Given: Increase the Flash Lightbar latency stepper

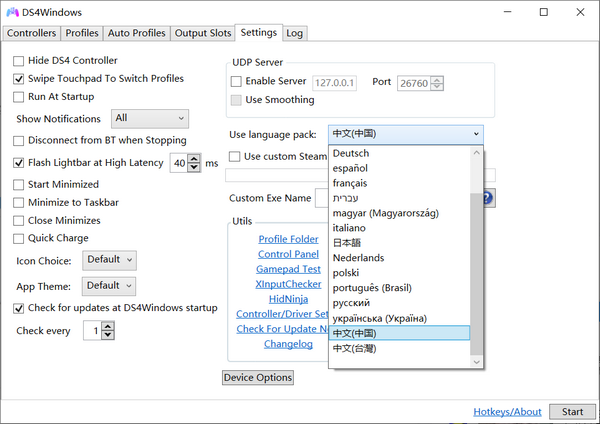Looking at the screenshot, I should tap(194, 159).
